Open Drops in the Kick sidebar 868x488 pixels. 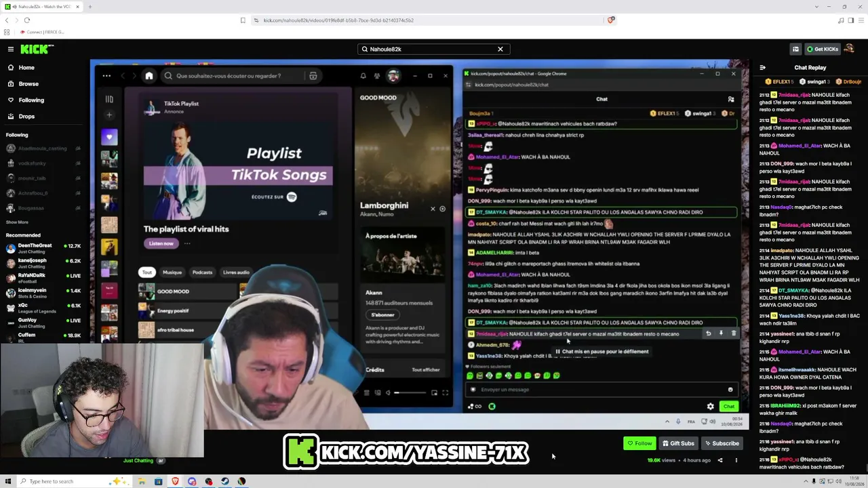coord(26,117)
